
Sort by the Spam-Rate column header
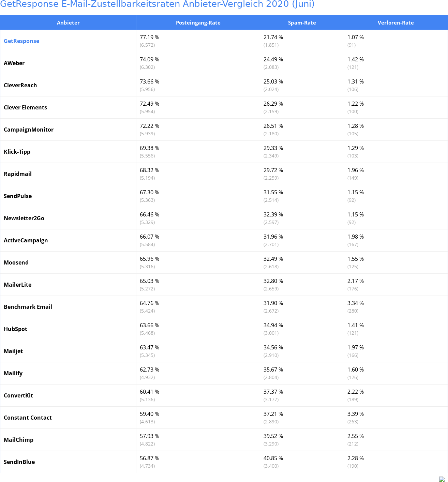302,22
